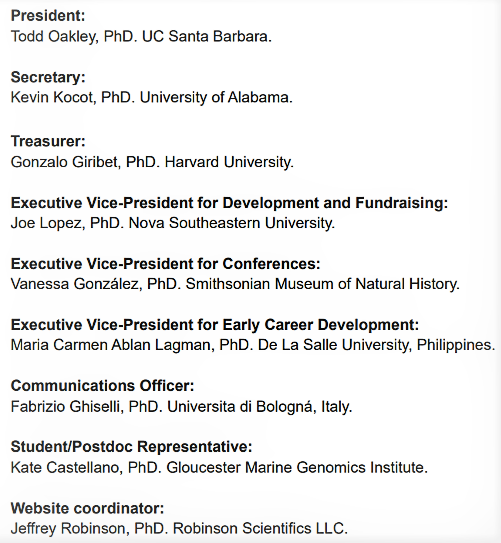Screen dimensions: 501x543
Task: Click the words De La Salle University
Action: 334,345
